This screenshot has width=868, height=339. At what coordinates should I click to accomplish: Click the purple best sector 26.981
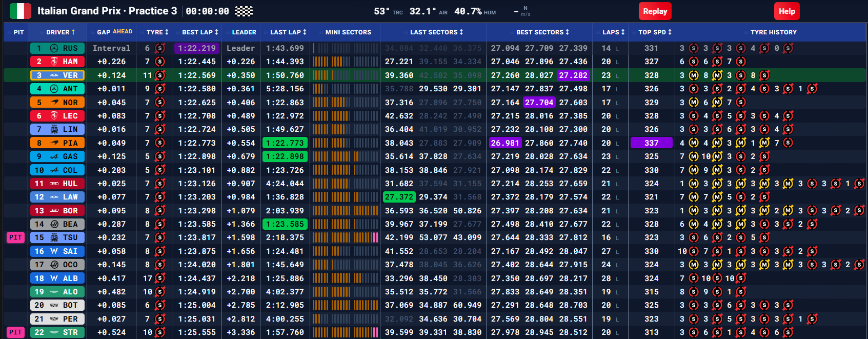click(x=505, y=143)
